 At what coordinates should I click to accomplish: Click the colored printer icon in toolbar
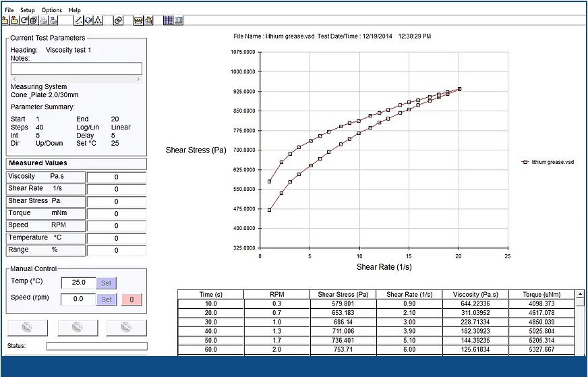(x=53, y=20)
